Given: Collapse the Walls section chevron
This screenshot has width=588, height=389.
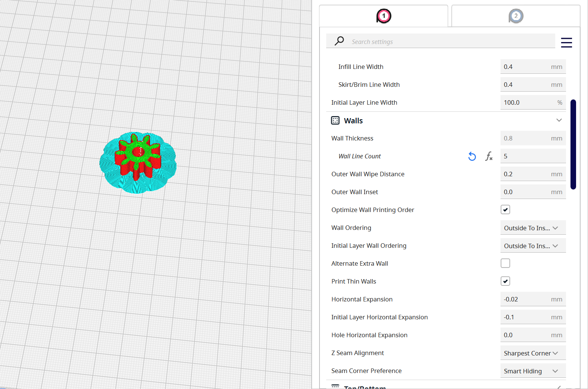Looking at the screenshot, I should [559, 120].
